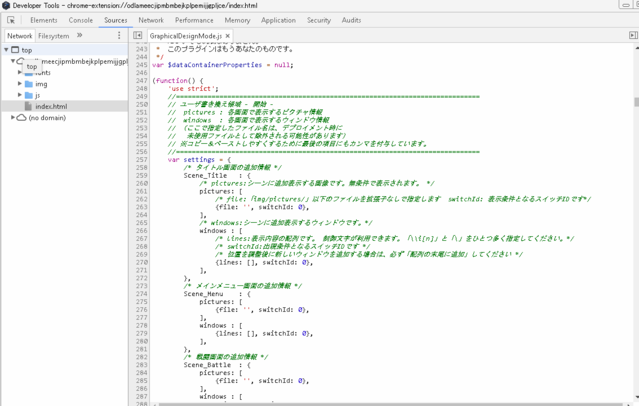Collapse the top frame tree node
The height and width of the screenshot is (406, 639).
click(6, 50)
